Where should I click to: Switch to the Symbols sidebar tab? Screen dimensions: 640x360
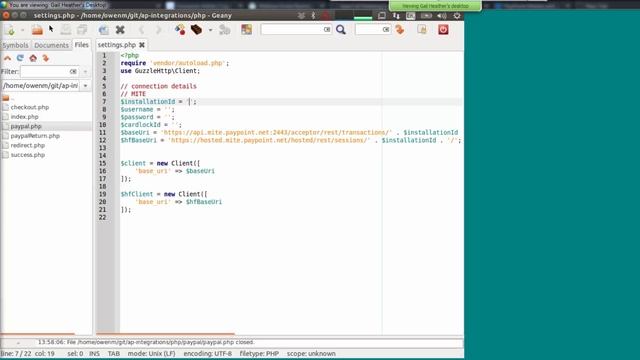coord(16,45)
